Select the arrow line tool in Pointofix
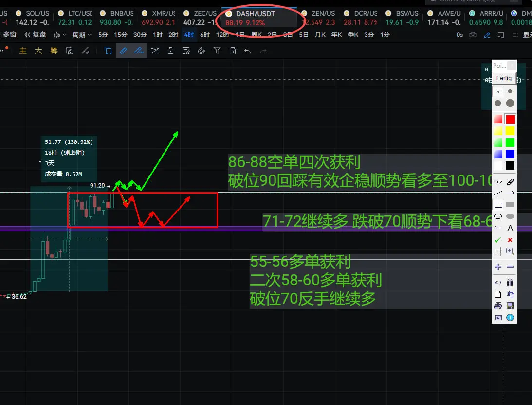Screen dimensions: 532x405 [x=510, y=193]
